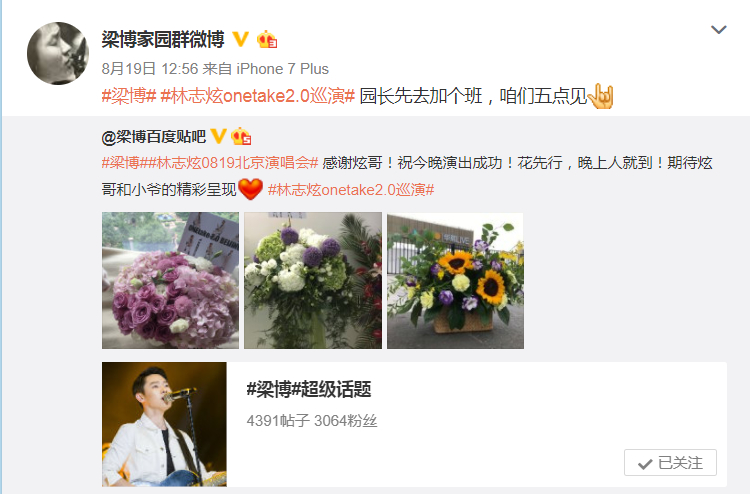The height and width of the screenshot is (494, 750).
Task: View the white and purple flower photo
Action: tap(313, 280)
